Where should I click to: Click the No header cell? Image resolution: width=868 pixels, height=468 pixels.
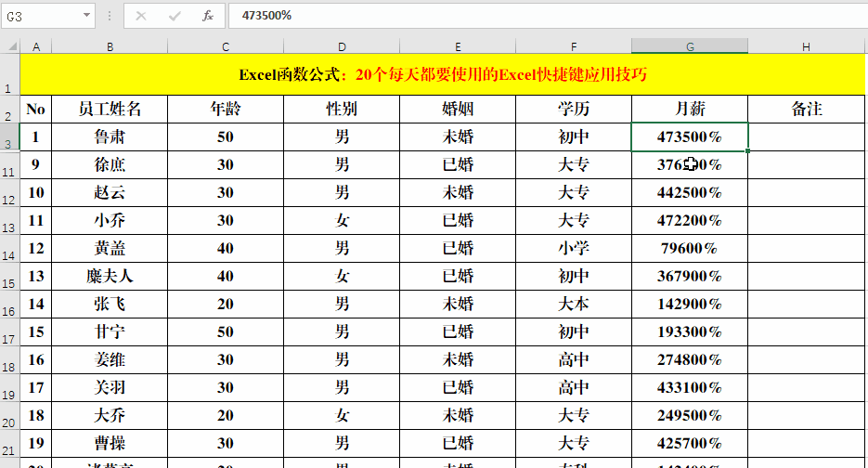click(x=36, y=110)
